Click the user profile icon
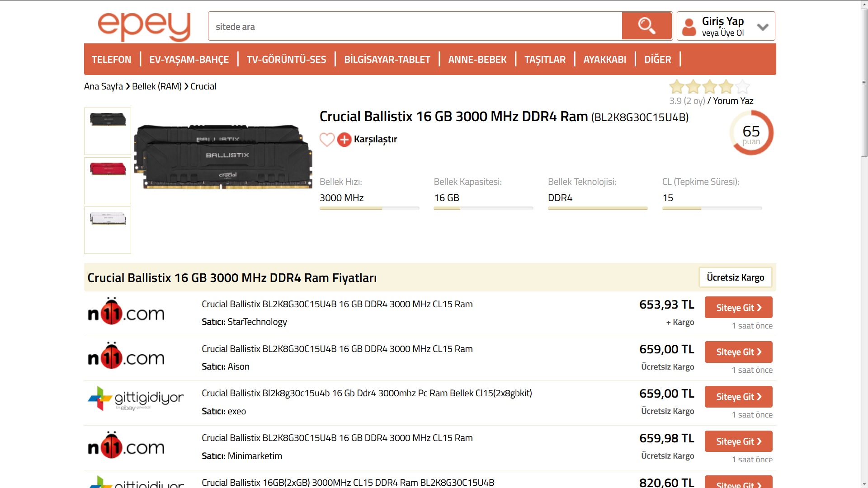Screen dimensions: 868x488 click(x=689, y=27)
